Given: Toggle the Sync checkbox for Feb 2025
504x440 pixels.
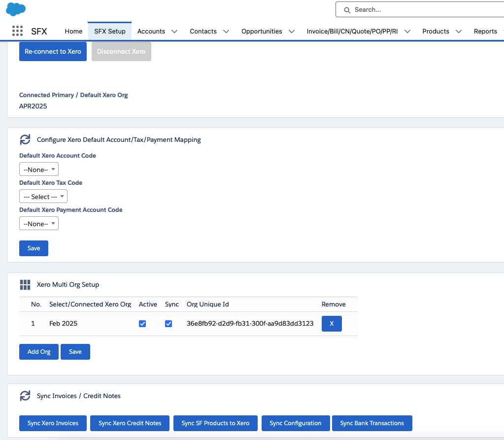Looking at the screenshot, I should (x=168, y=324).
